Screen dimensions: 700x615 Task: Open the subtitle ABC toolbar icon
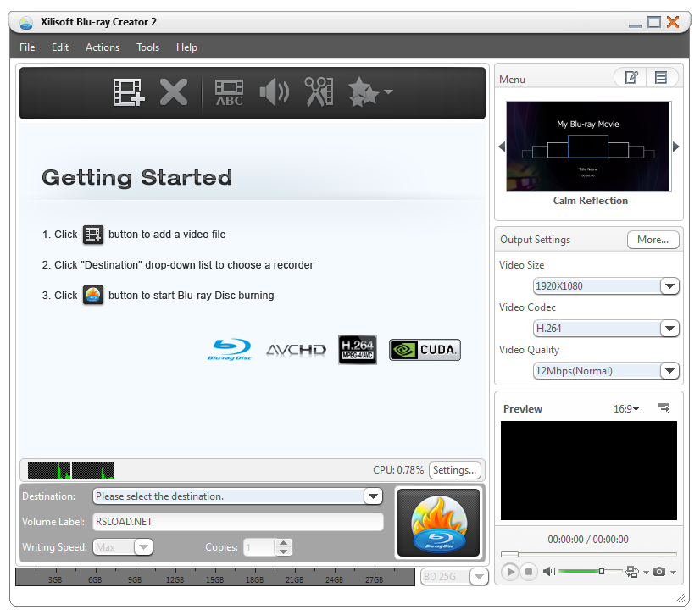tap(229, 93)
